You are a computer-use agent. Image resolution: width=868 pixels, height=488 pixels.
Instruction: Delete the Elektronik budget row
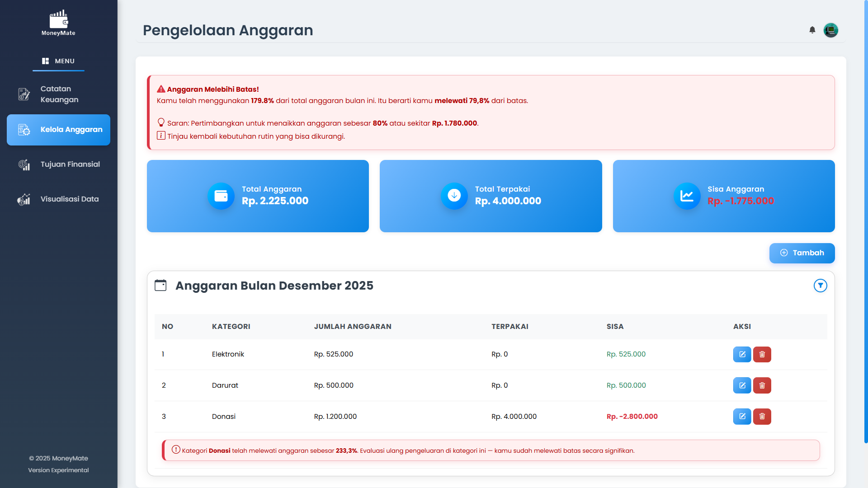pyautogui.click(x=762, y=354)
